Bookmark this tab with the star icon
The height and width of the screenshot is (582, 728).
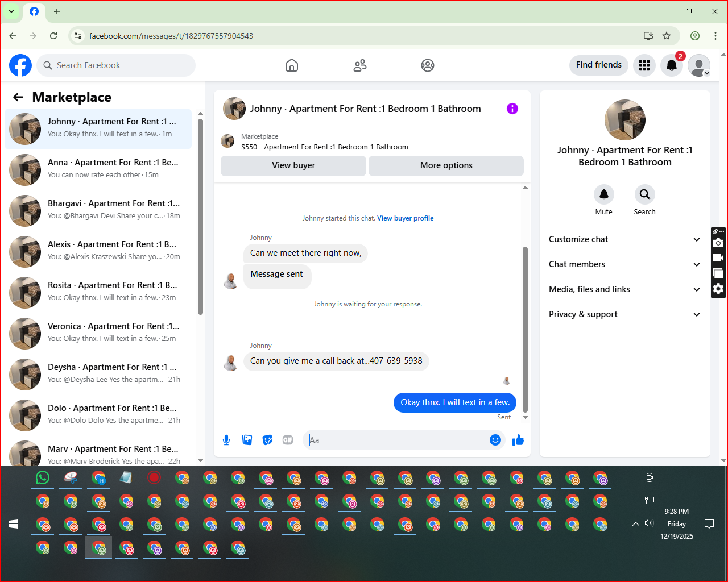(x=667, y=36)
